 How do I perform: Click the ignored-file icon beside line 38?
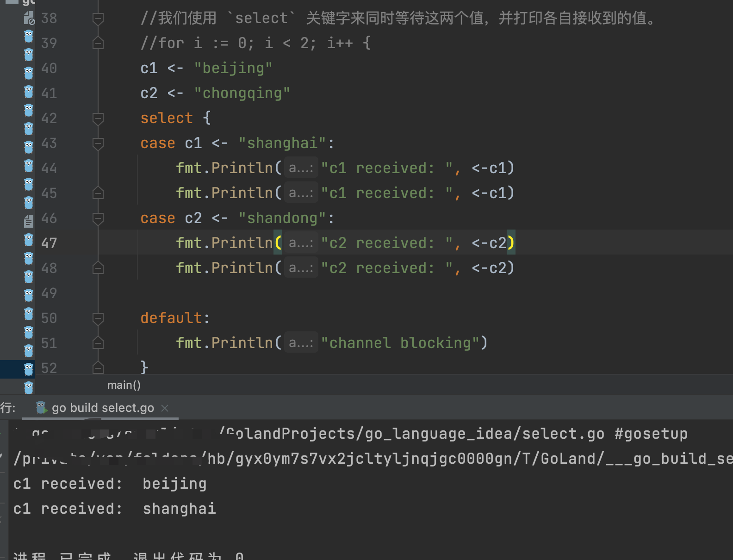[x=29, y=19]
